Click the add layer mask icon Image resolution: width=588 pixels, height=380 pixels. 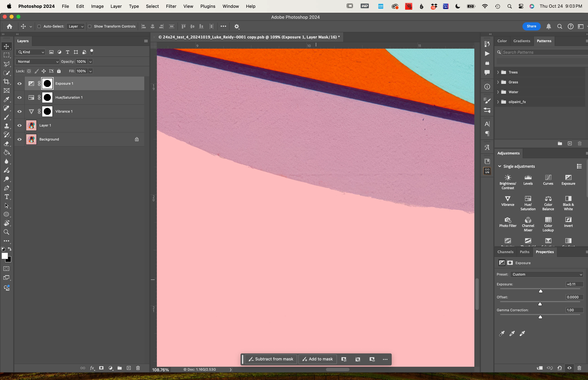[x=101, y=368]
